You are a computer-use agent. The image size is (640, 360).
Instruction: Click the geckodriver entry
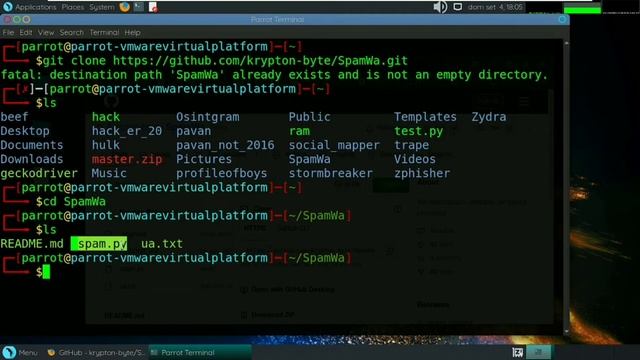(x=39, y=173)
